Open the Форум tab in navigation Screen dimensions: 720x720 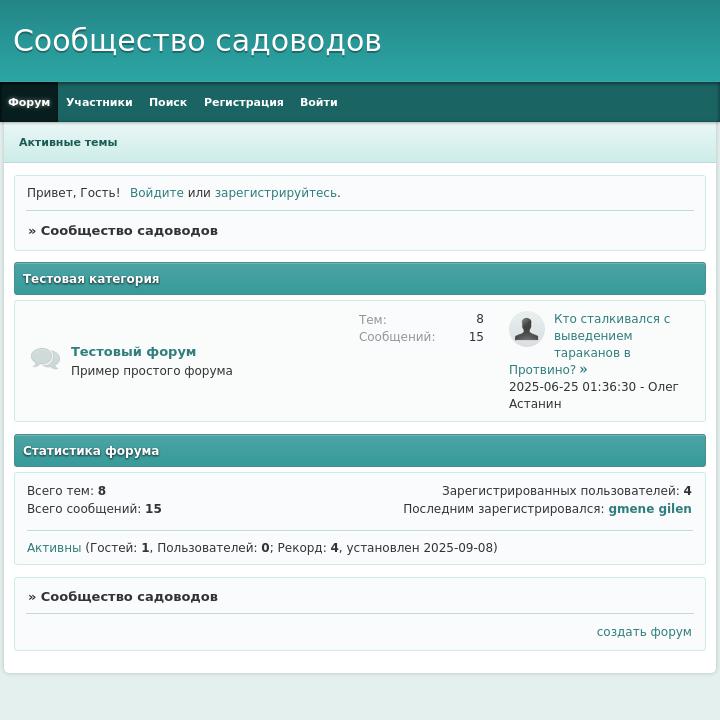pos(29,102)
